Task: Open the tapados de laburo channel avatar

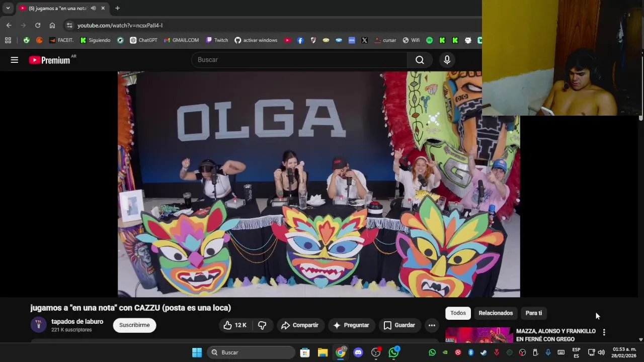Action: coord(38,325)
